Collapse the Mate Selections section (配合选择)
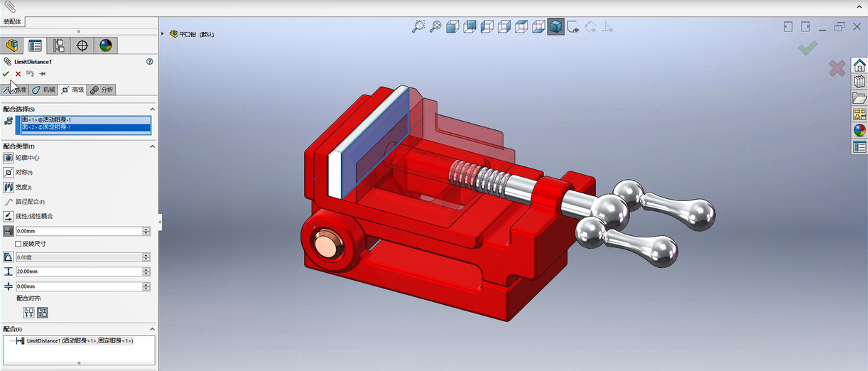The height and width of the screenshot is (371, 868). click(152, 109)
